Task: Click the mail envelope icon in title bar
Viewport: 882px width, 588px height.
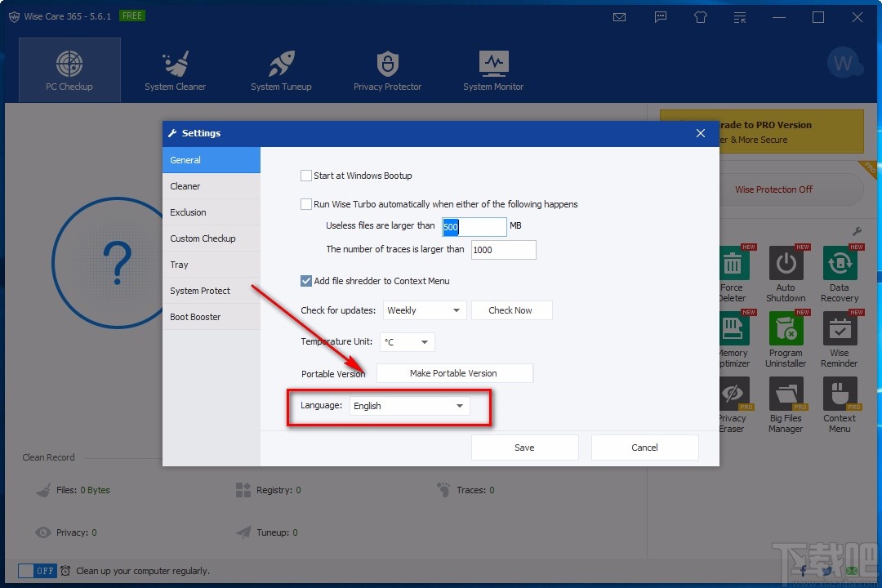Action: 619,17
